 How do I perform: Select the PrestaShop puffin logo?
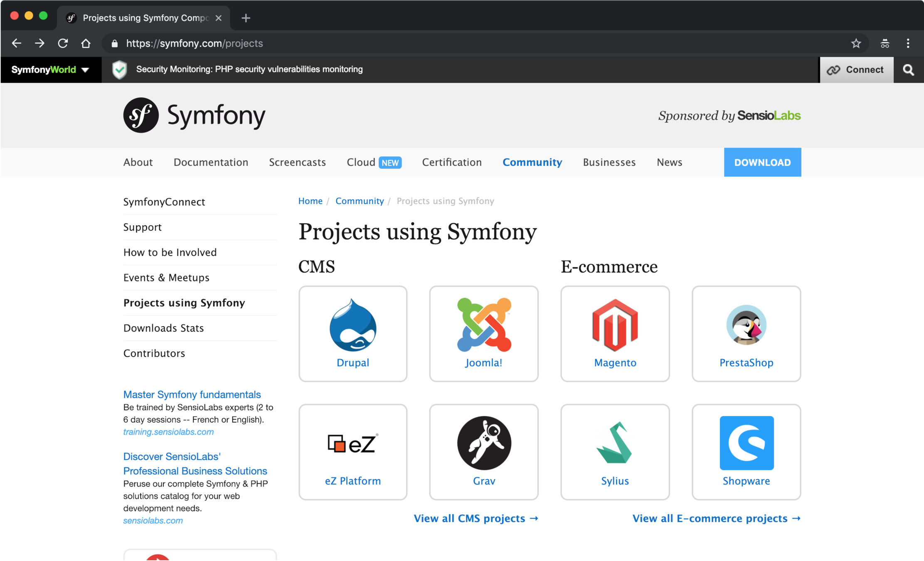pyautogui.click(x=746, y=325)
